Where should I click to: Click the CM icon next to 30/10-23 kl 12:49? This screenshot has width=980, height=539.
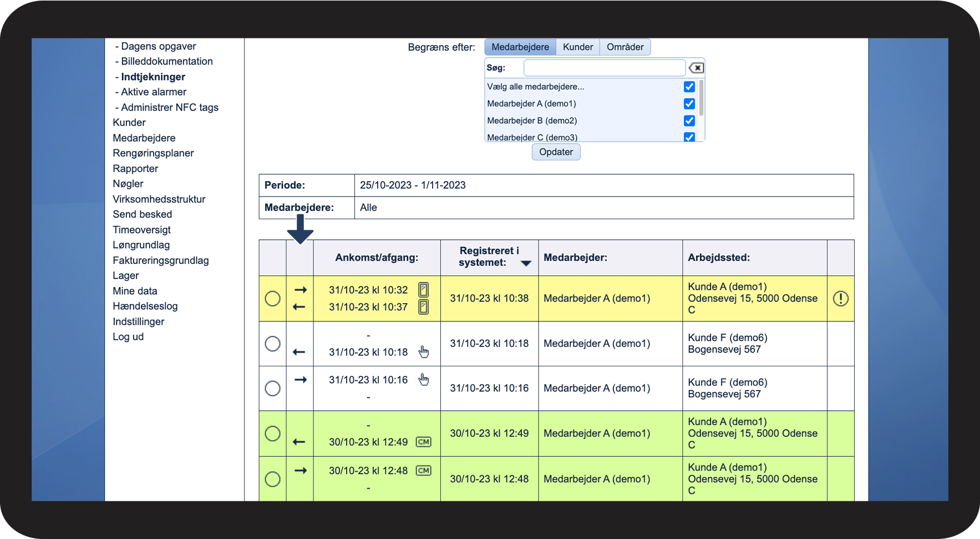[424, 442]
